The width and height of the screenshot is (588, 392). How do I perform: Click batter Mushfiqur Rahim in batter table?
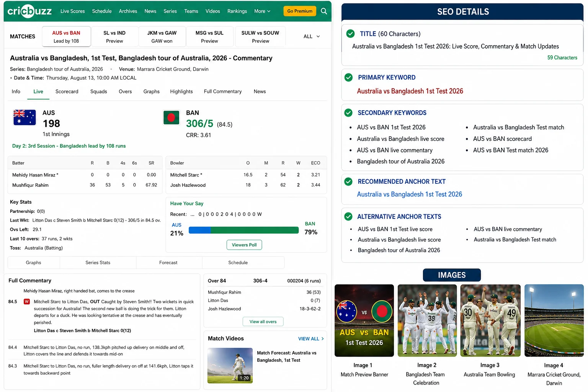coord(30,185)
